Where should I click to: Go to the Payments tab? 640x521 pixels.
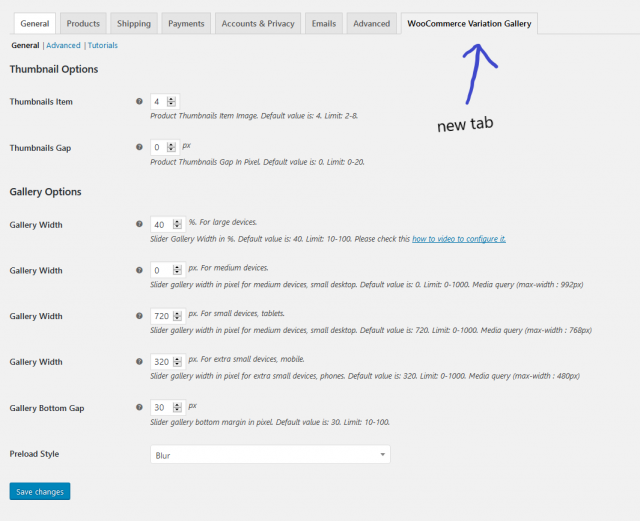tap(186, 23)
